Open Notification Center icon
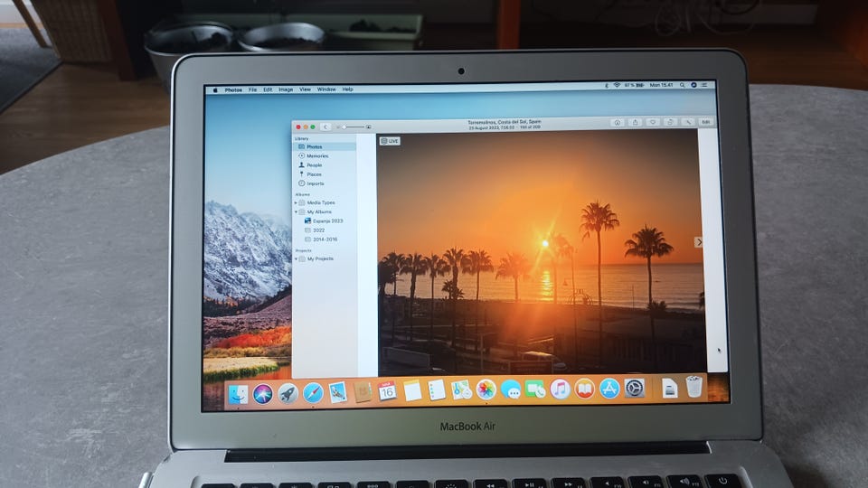Viewport: 868px width, 488px height. 704,85
